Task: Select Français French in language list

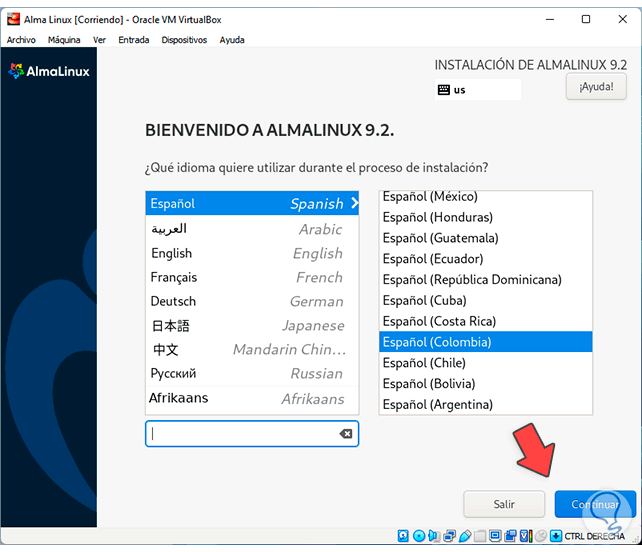Action: click(x=252, y=277)
